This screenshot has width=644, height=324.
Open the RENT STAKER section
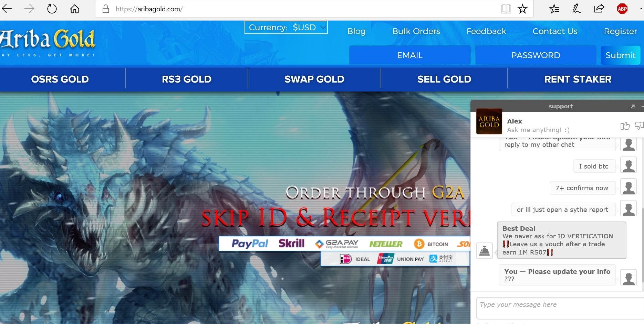click(x=578, y=79)
